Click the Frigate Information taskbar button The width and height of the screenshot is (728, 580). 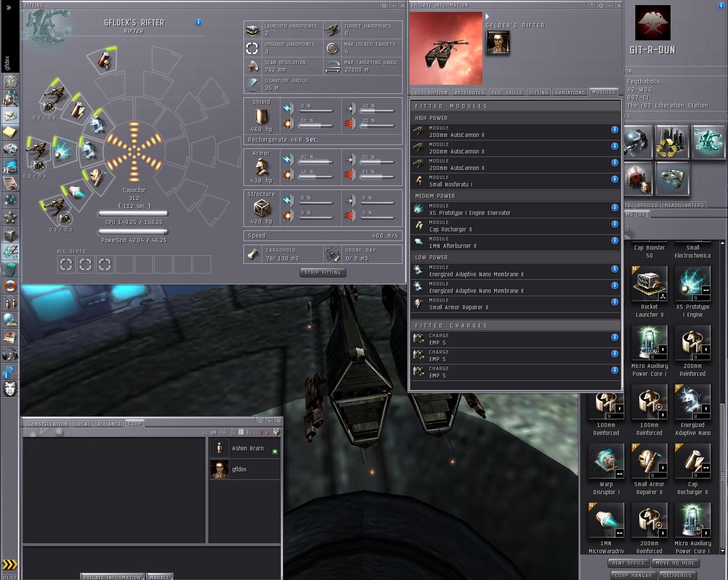pyautogui.click(x=112, y=577)
